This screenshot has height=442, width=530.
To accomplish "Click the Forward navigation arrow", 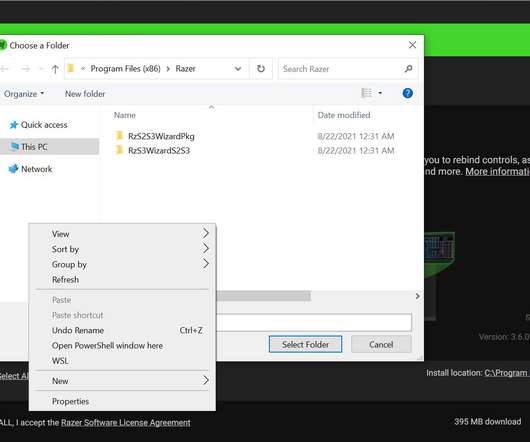I will tap(25, 69).
